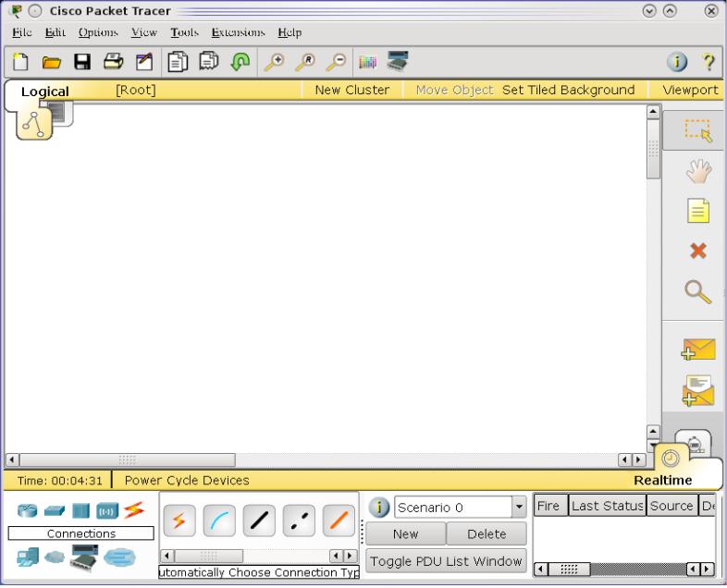727x588 pixels.
Task: Add a Complex PDU open envelope
Action: (x=698, y=390)
